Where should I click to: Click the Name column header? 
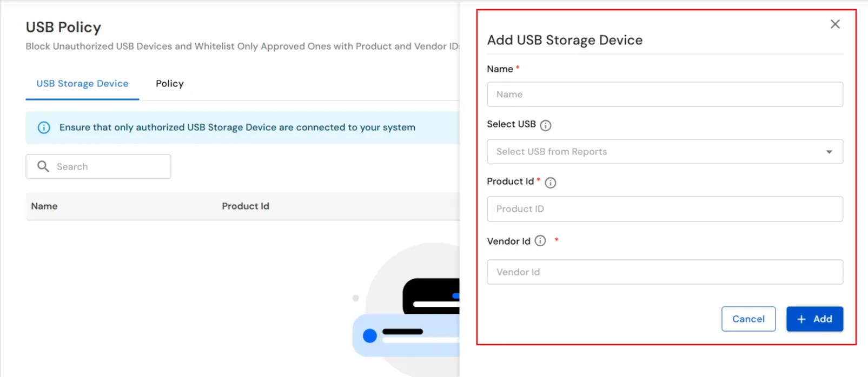tap(44, 206)
